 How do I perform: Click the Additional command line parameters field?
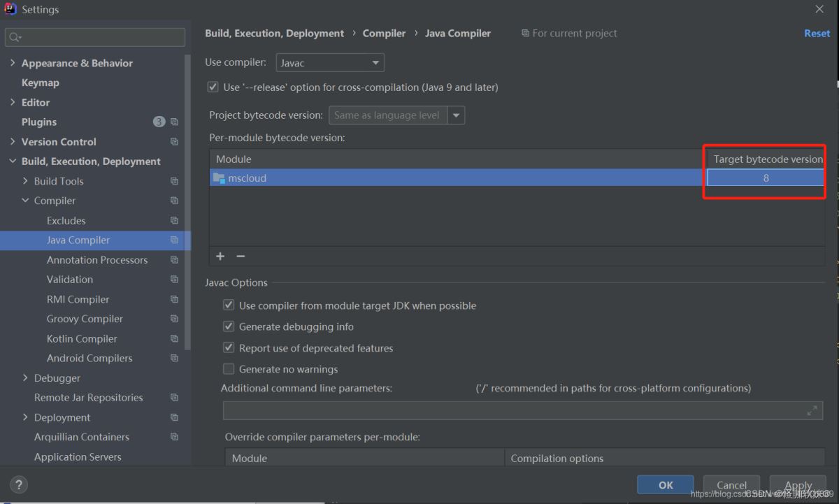[x=514, y=411]
